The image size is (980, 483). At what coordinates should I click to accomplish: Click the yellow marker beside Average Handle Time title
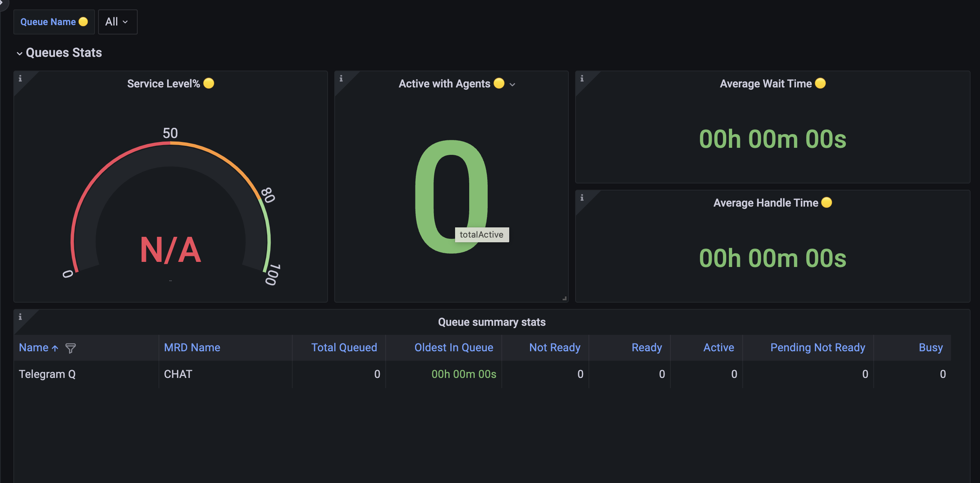pos(827,203)
